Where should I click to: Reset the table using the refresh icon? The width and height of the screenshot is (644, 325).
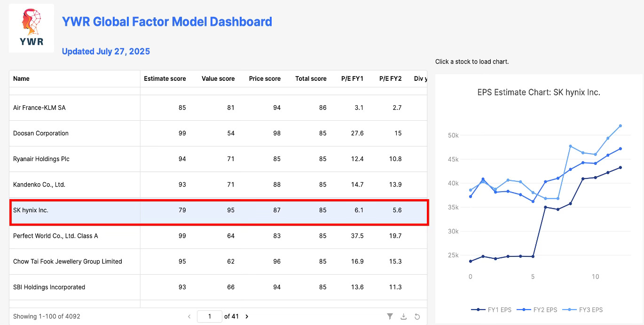417,317
